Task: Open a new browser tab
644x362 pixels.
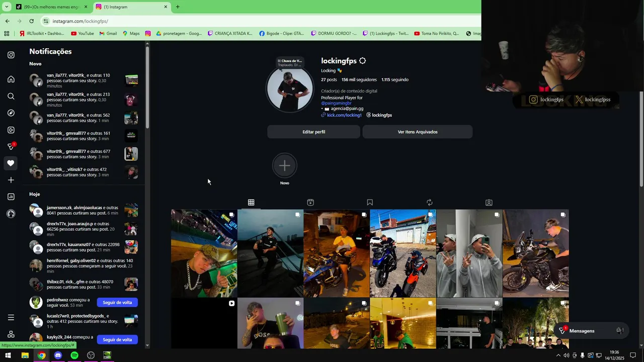Action: [178, 7]
